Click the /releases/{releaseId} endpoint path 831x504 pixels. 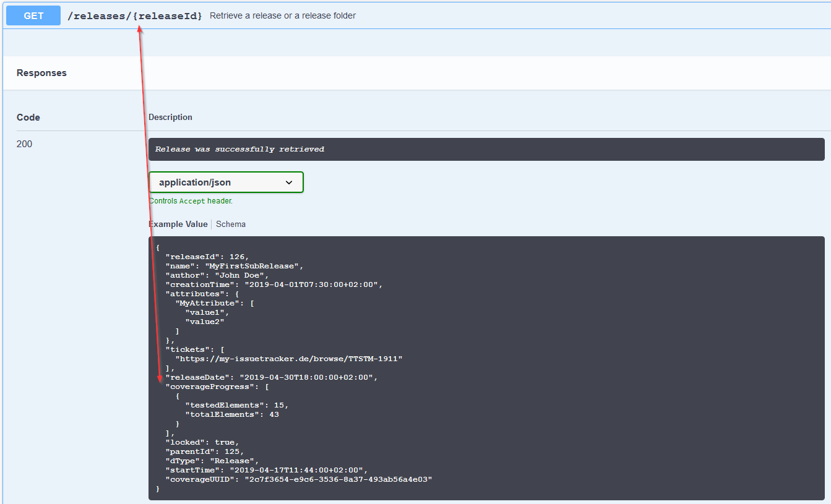pos(135,16)
